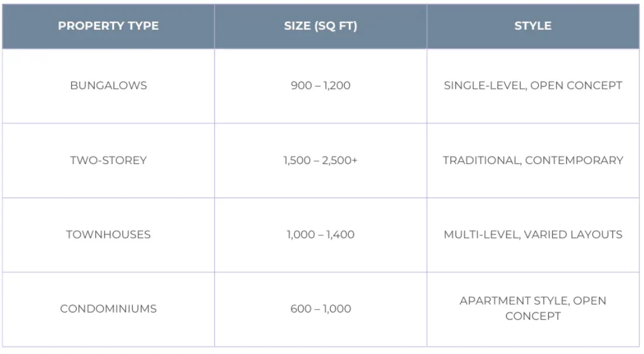Click the 1,500 value in Two-Storey size
The width and height of the screenshot is (644, 354).
297,160
